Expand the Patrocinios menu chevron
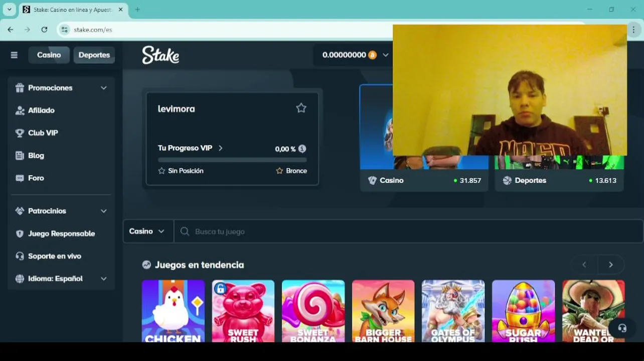Viewport: 644px width, 361px height. pos(104,211)
